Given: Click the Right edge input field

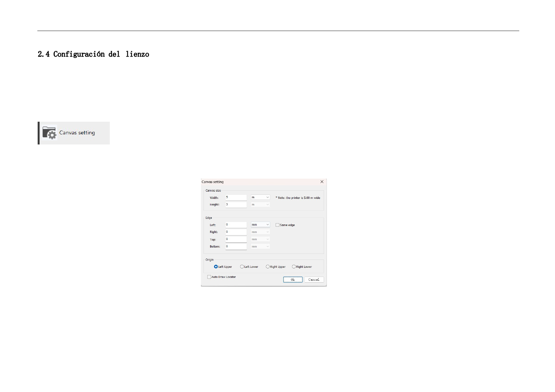Looking at the screenshot, I should pyautogui.click(x=236, y=232).
